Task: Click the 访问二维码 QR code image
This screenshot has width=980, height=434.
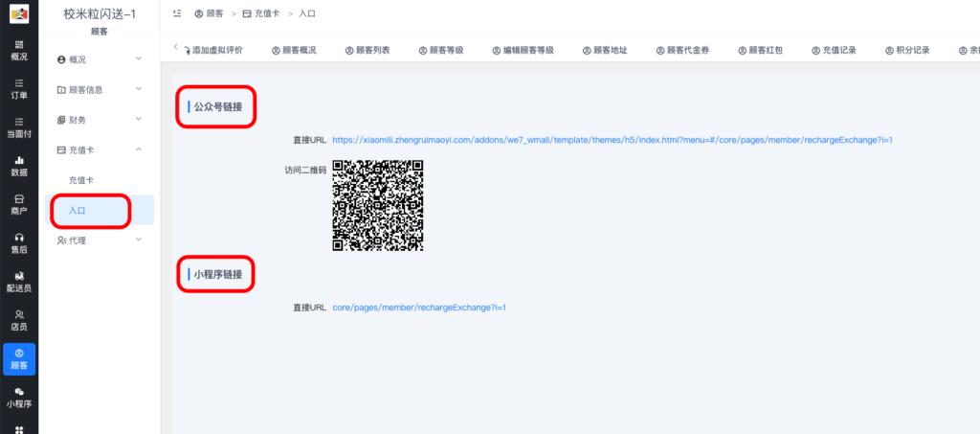Action: [x=377, y=205]
